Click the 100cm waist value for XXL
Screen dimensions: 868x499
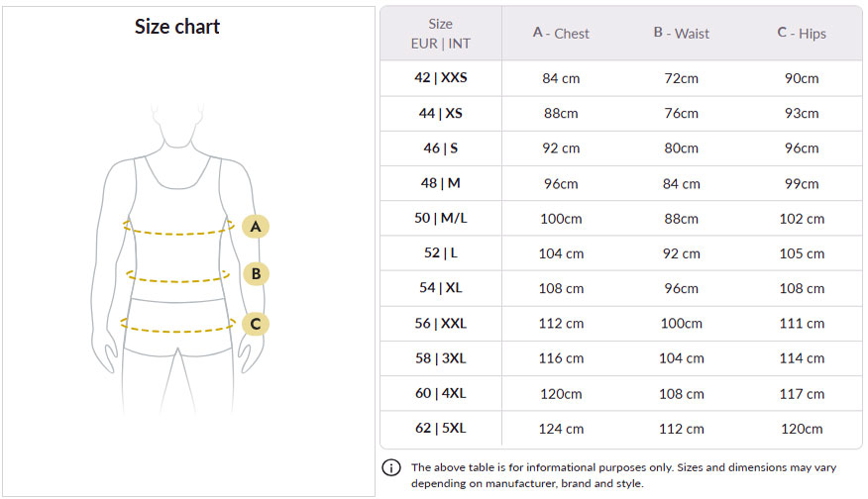(x=681, y=324)
